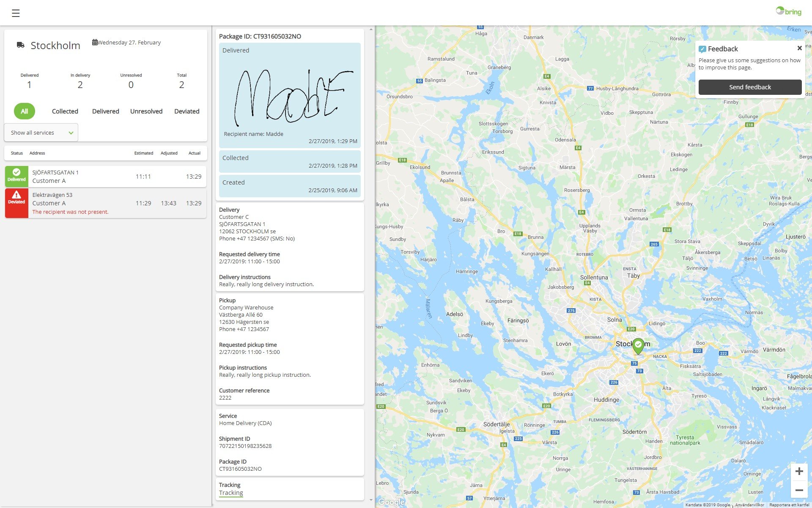Filter list by Collected
Image resolution: width=812 pixels, height=508 pixels.
pos(65,111)
